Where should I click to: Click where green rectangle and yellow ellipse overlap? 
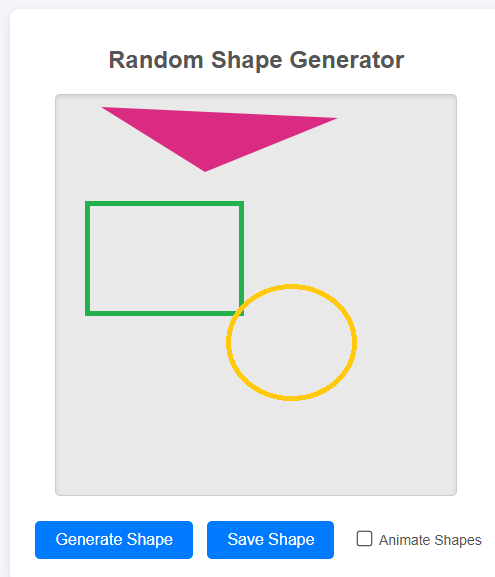[240, 309]
